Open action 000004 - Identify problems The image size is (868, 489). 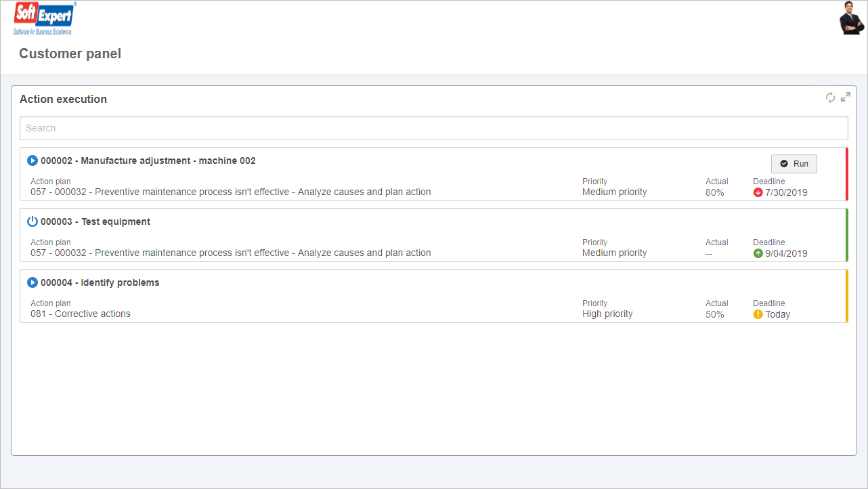[x=100, y=283]
